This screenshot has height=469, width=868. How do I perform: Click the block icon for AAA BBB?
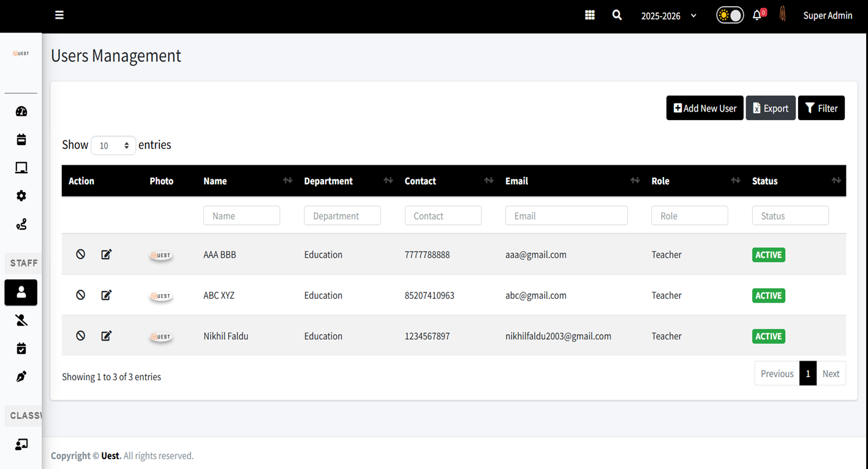81,254
